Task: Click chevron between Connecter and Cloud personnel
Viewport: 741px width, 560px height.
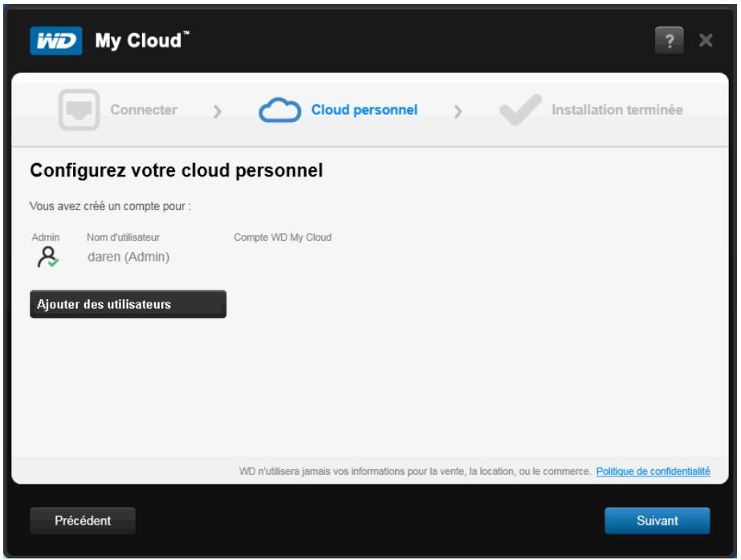Action: point(217,112)
